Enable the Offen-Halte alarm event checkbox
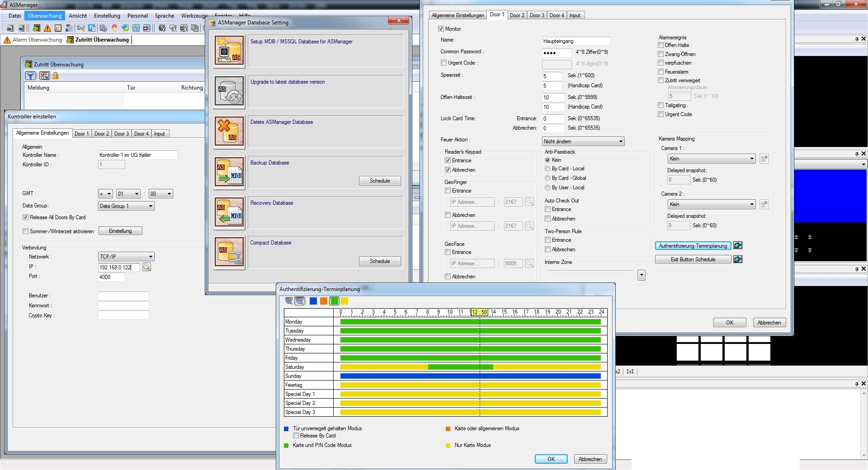The image size is (868, 470). pyautogui.click(x=660, y=45)
